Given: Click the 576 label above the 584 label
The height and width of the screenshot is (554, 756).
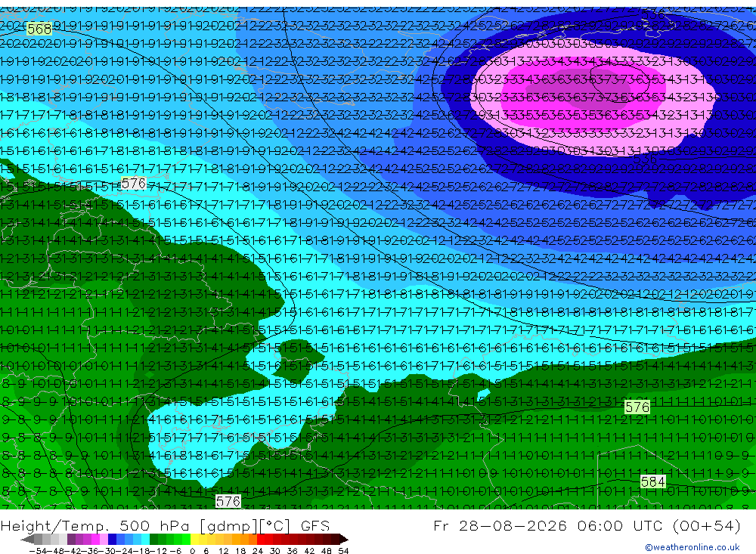Looking at the screenshot, I should (x=637, y=407).
